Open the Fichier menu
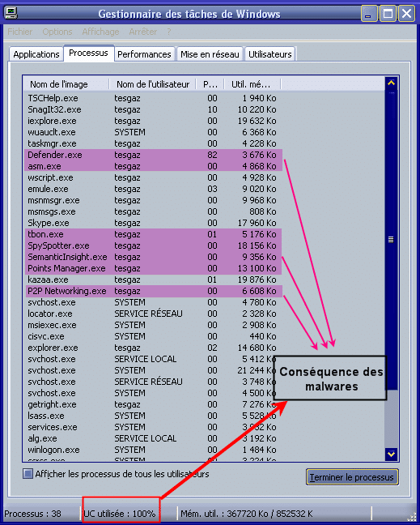The height and width of the screenshot is (525, 420). click(x=20, y=32)
